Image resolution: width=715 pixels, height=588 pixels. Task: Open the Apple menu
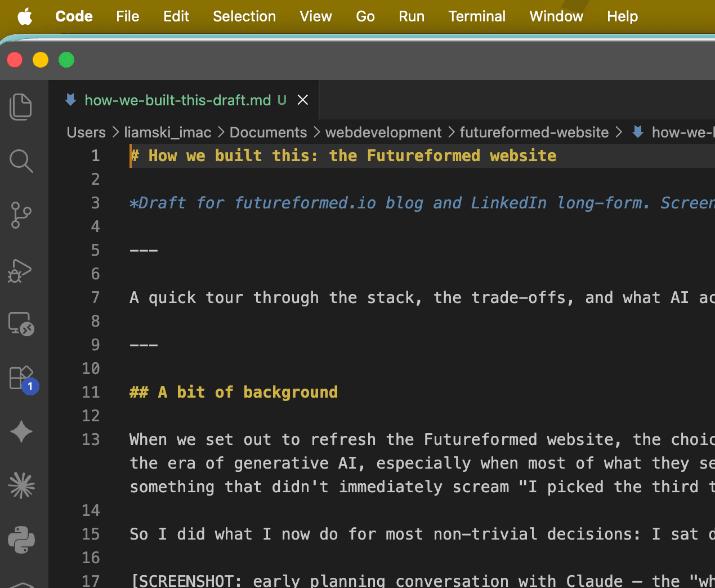(25, 16)
